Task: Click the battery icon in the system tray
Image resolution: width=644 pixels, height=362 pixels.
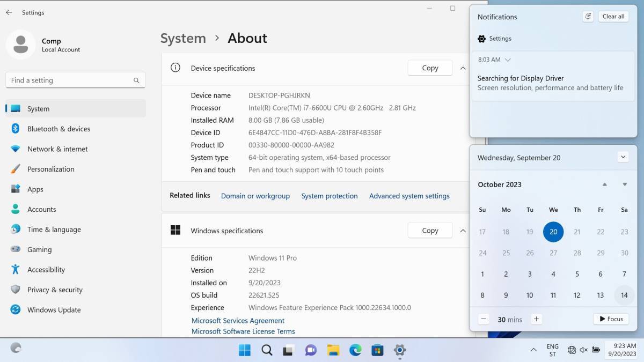Action: (596, 350)
